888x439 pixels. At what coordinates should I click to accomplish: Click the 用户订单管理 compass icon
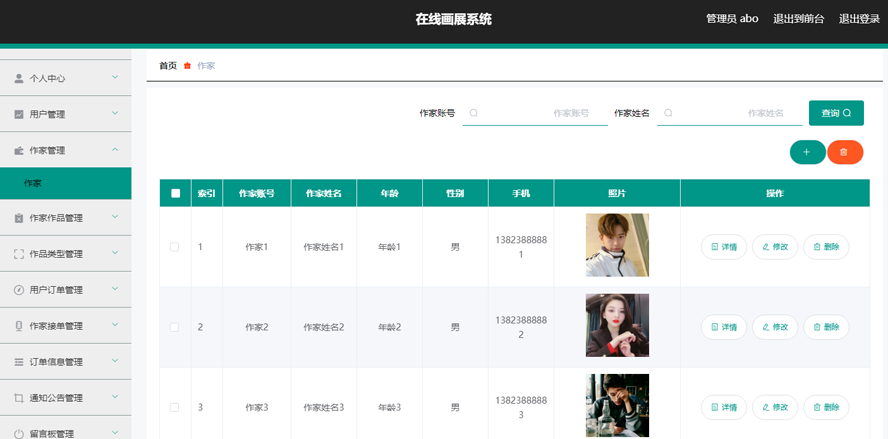click(19, 290)
